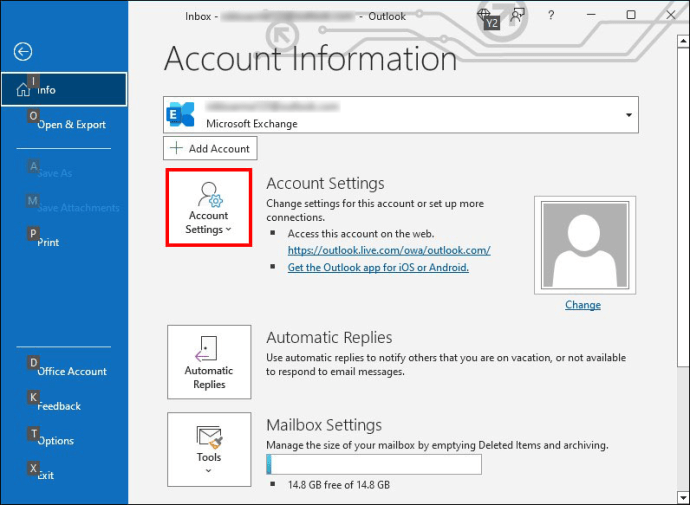This screenshot has width=690, height=505.
Task: Click the scrollbar up arrow
Action: tap(683, 42)
